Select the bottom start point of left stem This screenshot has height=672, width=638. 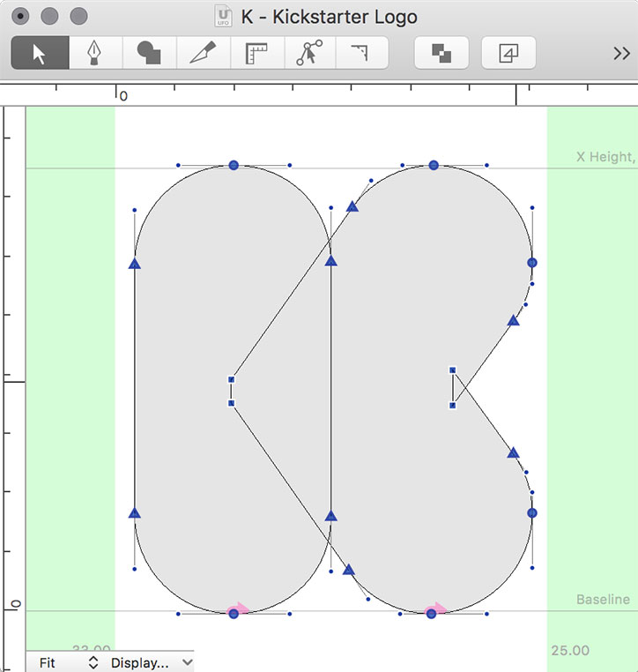click(x=234, y=614)
